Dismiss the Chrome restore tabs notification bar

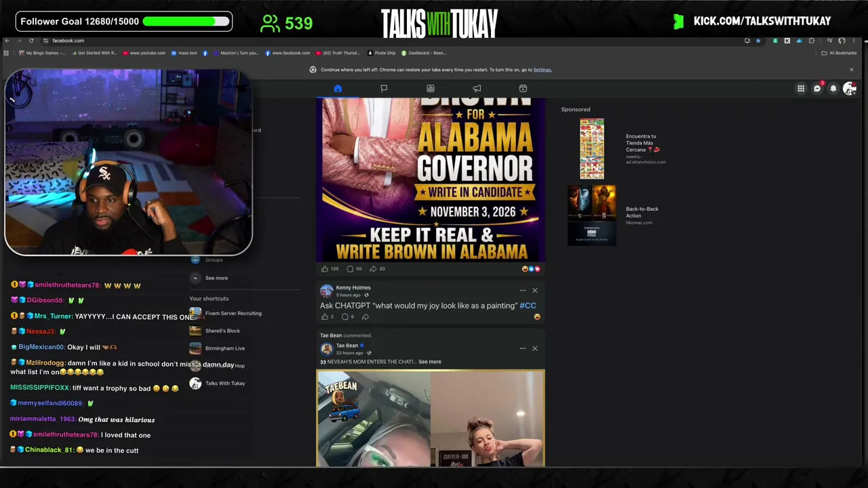pyautogui.click(x=852, y=70)
